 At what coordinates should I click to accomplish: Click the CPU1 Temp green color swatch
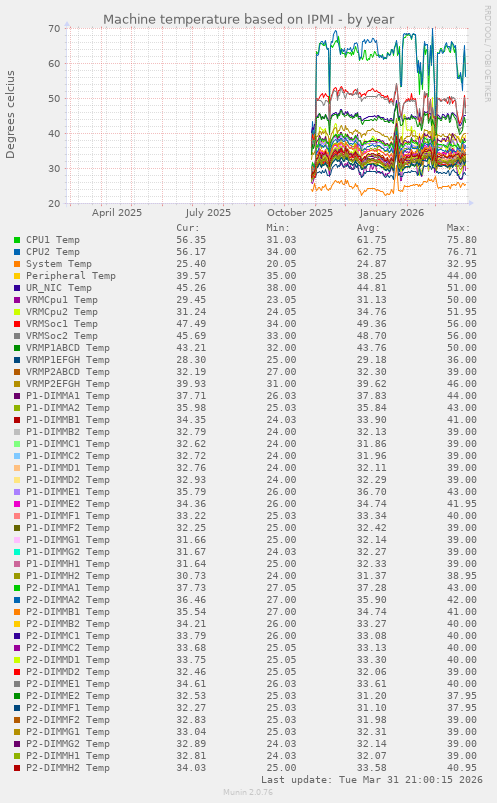pos(17,240)
